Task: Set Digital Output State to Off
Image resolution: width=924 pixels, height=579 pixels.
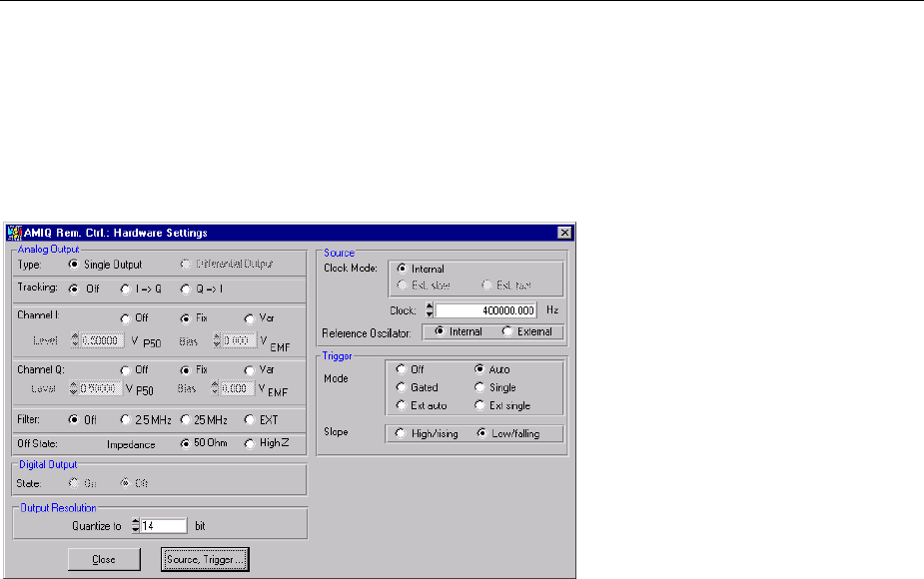Action: coord(125,483)
